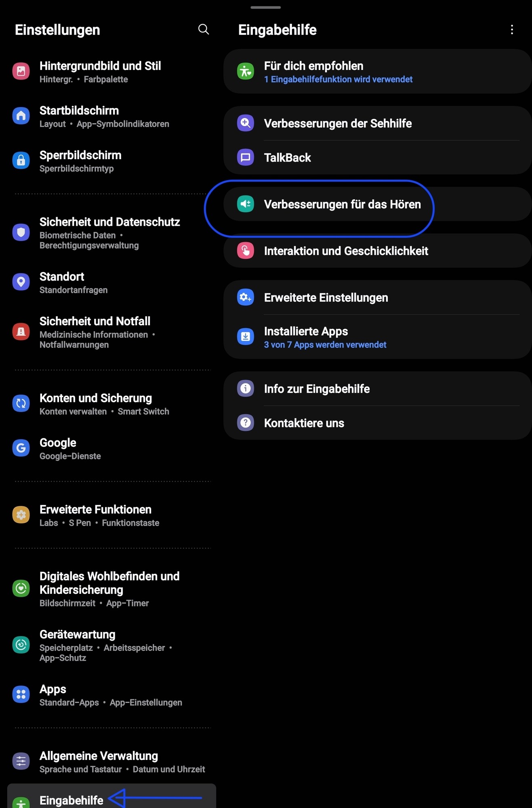
Task: Select Konten und Sicherung in sidebar
Action: point(96,404)
